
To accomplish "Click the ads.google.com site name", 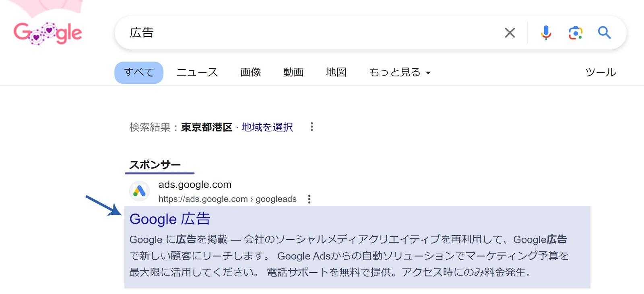I will tap(195, 185).
